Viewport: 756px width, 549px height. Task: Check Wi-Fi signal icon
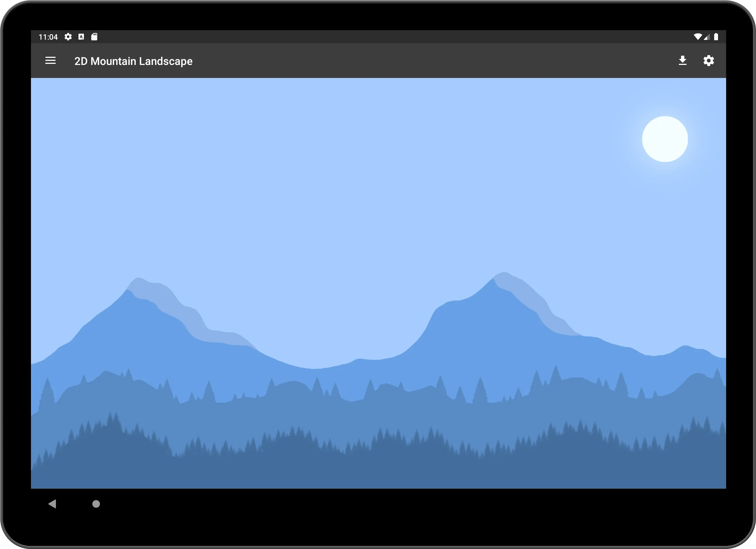700,36
